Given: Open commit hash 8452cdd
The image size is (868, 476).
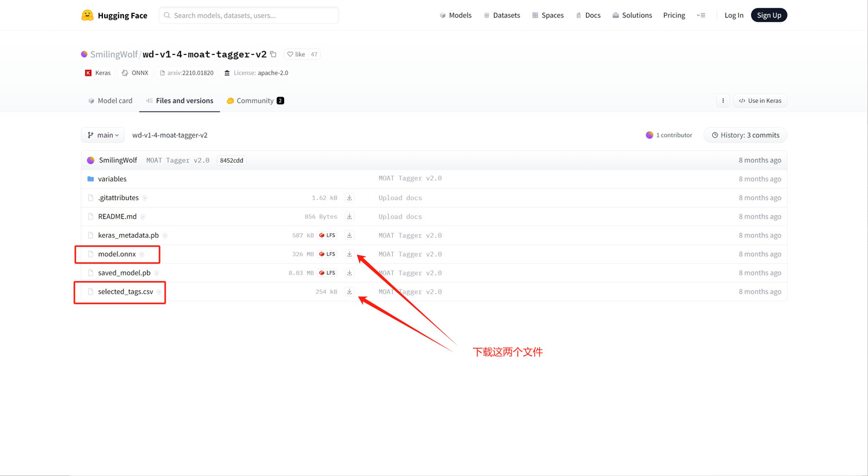Looking at the screenshot, I should [x=231, y=160].
